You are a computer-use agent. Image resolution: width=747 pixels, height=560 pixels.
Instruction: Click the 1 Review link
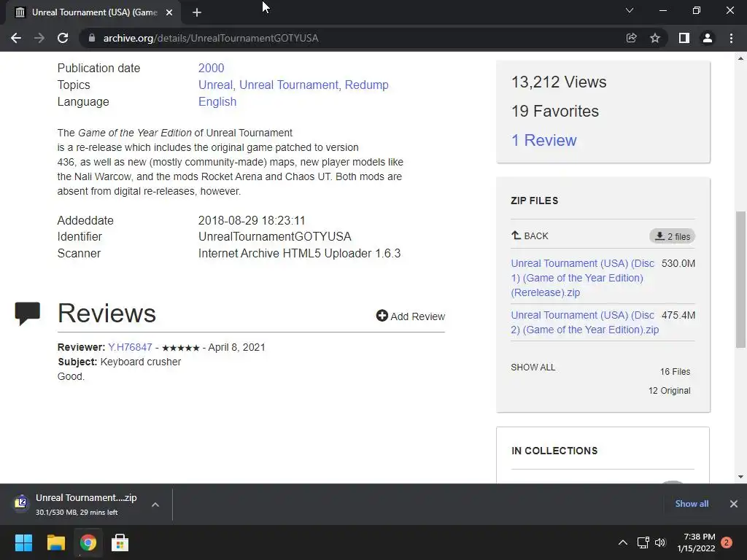click(543, 141)
